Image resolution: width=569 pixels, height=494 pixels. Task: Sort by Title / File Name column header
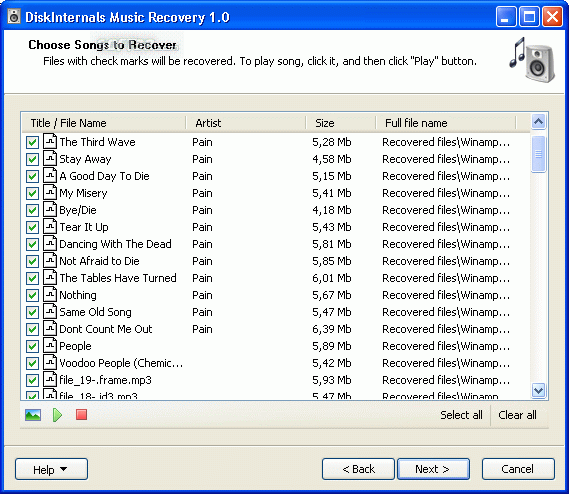click(104, 123)
